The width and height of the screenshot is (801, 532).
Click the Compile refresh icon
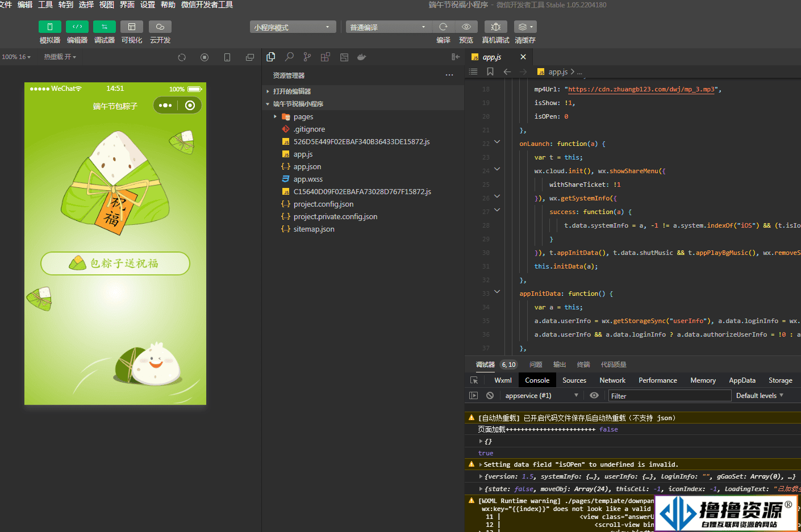pos(444,27)
